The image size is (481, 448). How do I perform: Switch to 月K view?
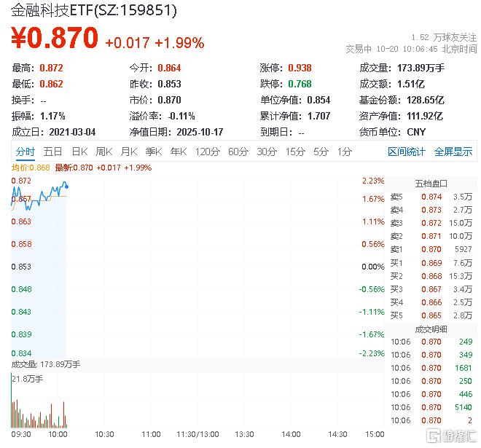tap(129, 152)
